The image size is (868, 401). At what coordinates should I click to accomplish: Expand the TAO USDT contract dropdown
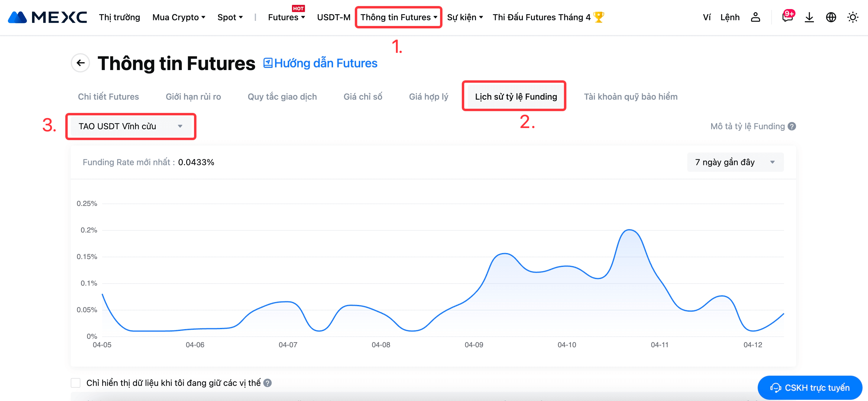(130, 126)
